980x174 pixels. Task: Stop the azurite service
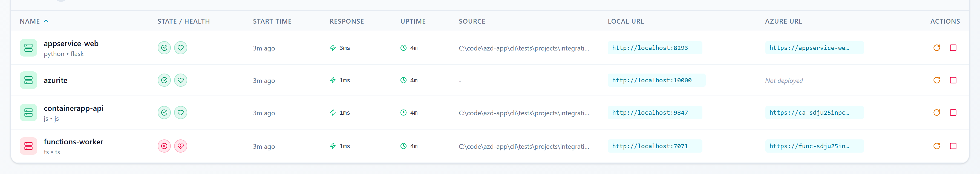(x=953, y=80)
